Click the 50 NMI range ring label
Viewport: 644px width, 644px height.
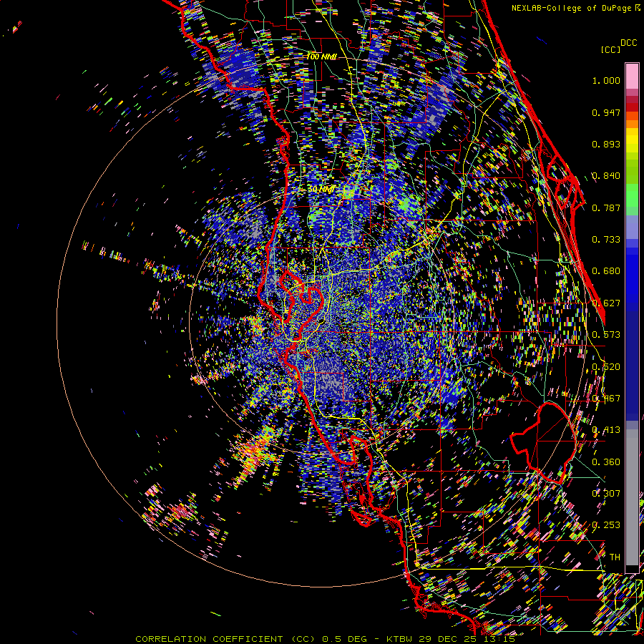(x=321, y=190)
